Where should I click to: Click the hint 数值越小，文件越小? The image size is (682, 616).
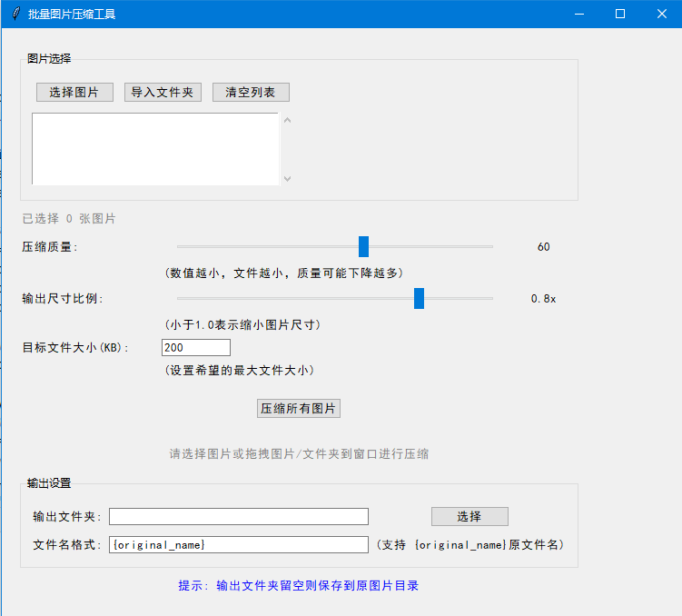(284, 273)
